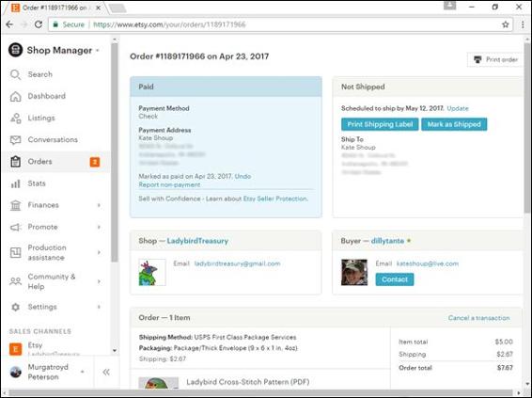Bookmark page with star icon

tap(505, 24)
